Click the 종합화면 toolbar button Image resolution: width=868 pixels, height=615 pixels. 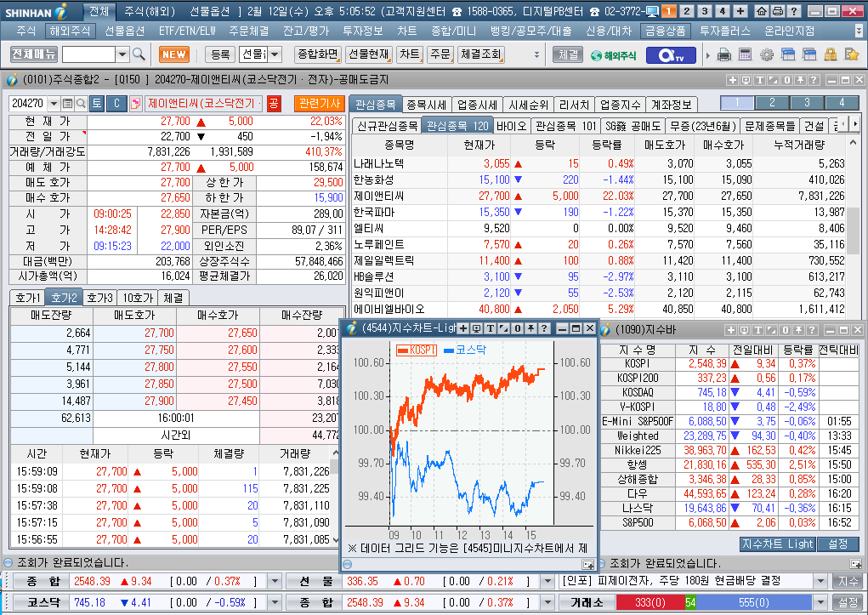[317, 54]
